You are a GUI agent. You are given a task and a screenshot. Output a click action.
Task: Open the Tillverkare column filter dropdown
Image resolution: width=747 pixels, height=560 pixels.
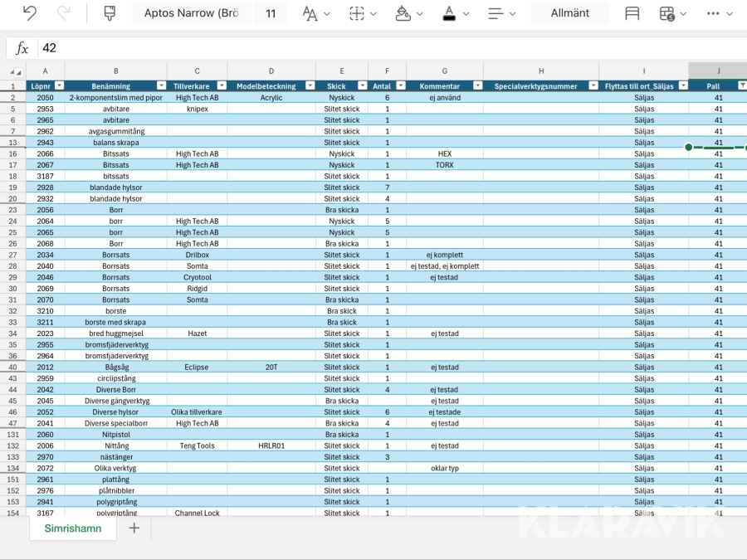(x=221, y=86)
